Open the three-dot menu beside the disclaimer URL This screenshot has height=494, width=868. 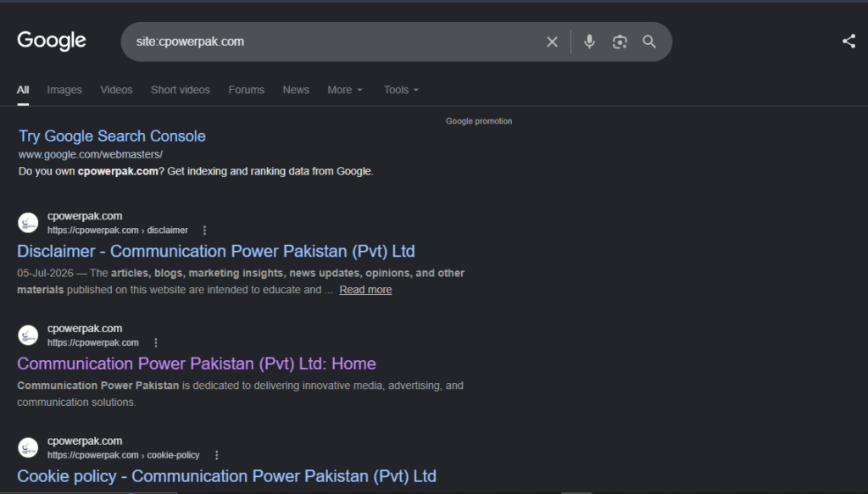coord(204,230)
